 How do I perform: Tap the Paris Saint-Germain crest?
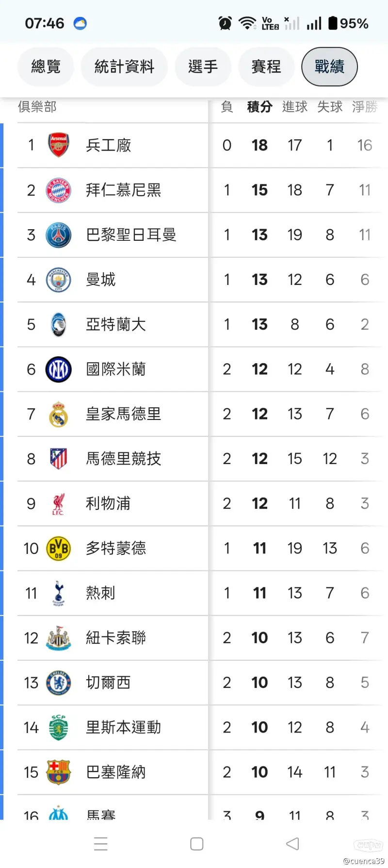click(58, 235)
